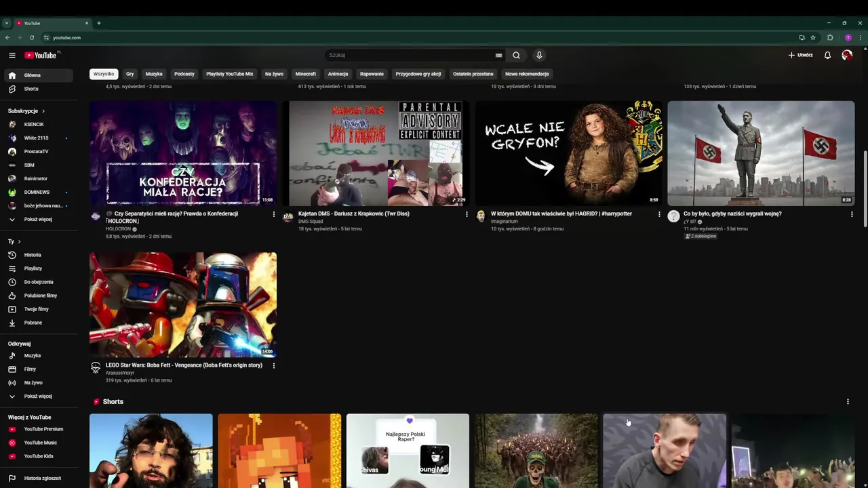
Task: Open the account avatar menu
Action: pyautogui.click(x=847, y=55)
